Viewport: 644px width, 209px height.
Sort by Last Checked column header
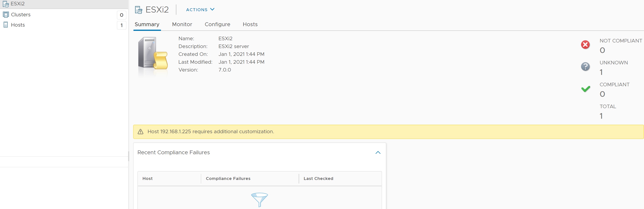coord(318,178)
